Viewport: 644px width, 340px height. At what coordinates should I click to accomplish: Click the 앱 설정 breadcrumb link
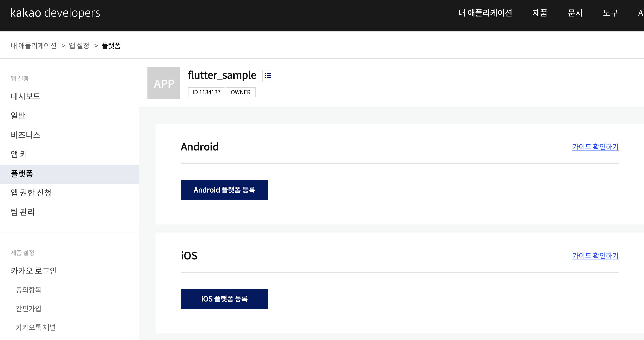click(79, 46)
